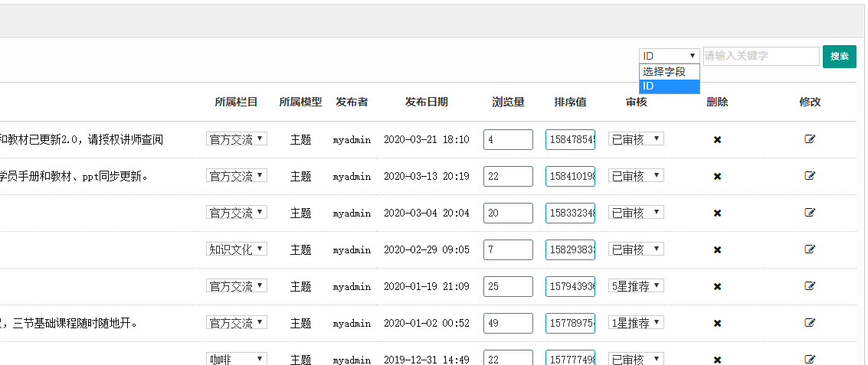Open the 5星推荐 review status dropdown
Image resolution: width=868 pixels, height=365 pixels.
click(x=636, y=286)
